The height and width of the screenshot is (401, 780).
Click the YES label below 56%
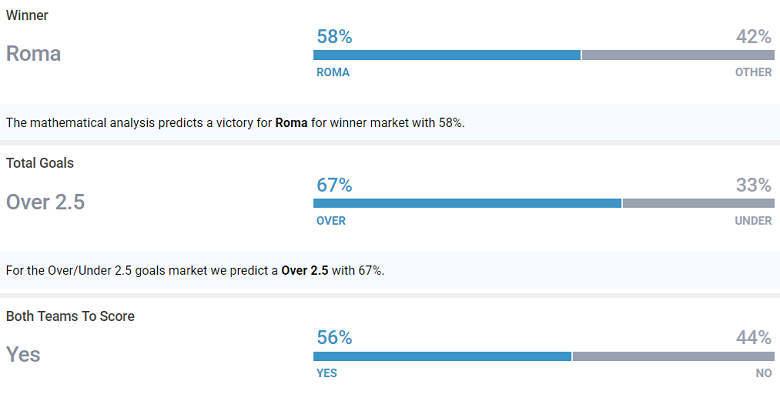click(x=327, y=373)
